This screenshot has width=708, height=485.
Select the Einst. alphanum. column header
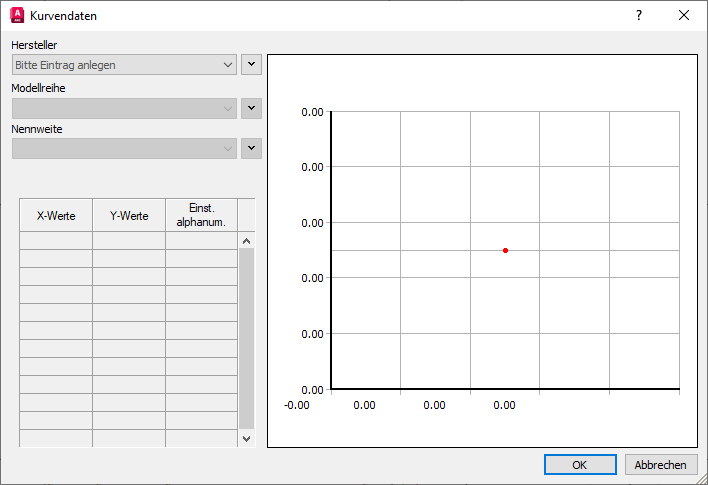tap(201, 215)
